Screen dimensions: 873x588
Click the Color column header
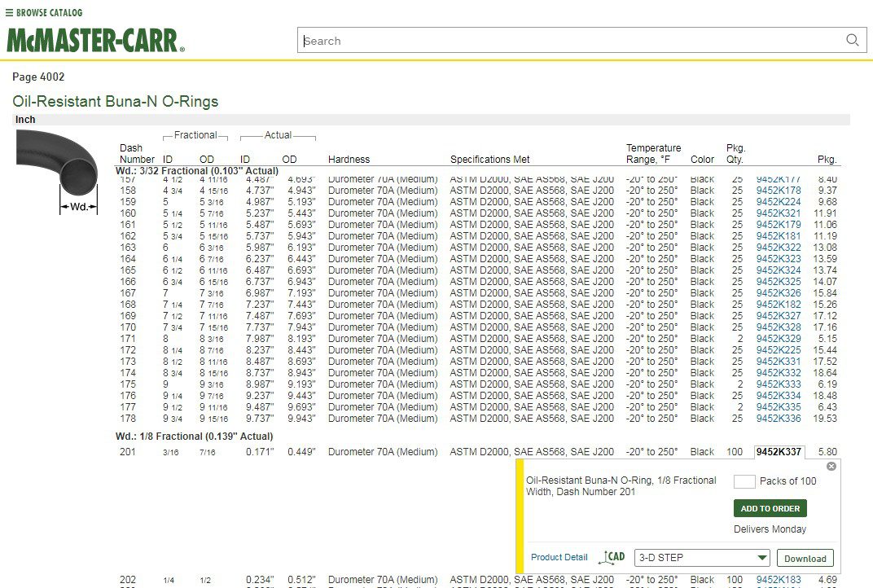click(702, 160)
